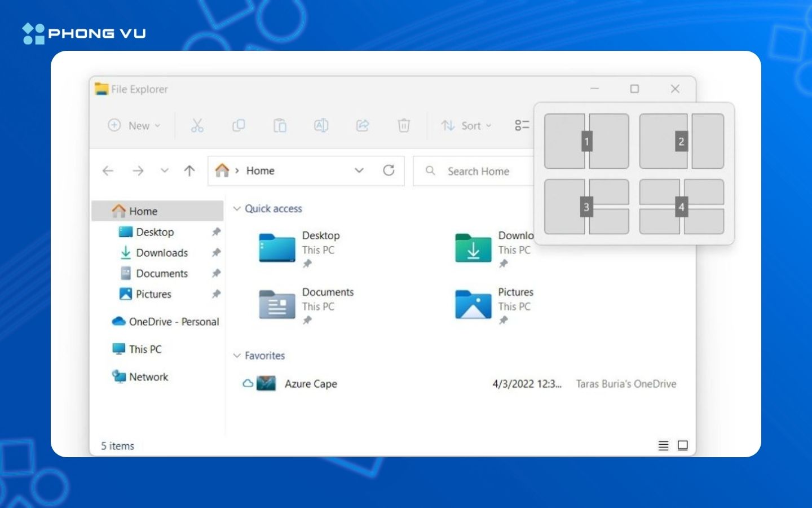Open the Azure Cape file
Viewport: 812px width, 508px height.
point(310,384)
